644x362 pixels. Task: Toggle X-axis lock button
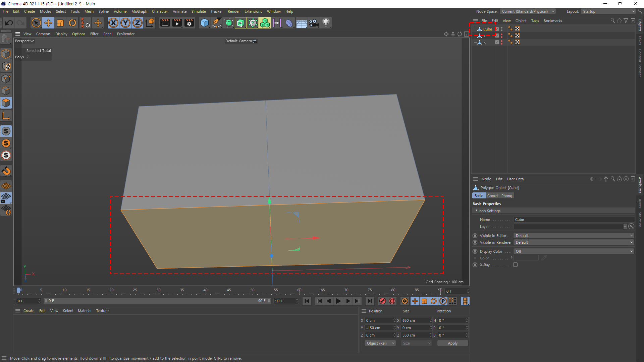113,23
